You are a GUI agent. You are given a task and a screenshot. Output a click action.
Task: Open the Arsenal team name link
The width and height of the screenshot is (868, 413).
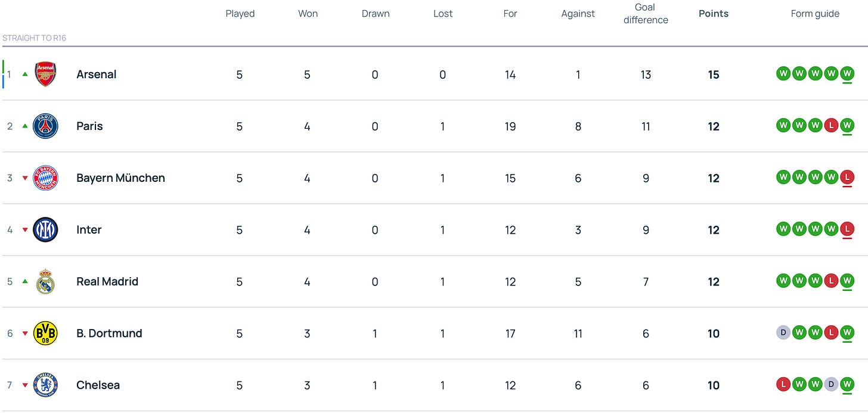pos(97,74)
